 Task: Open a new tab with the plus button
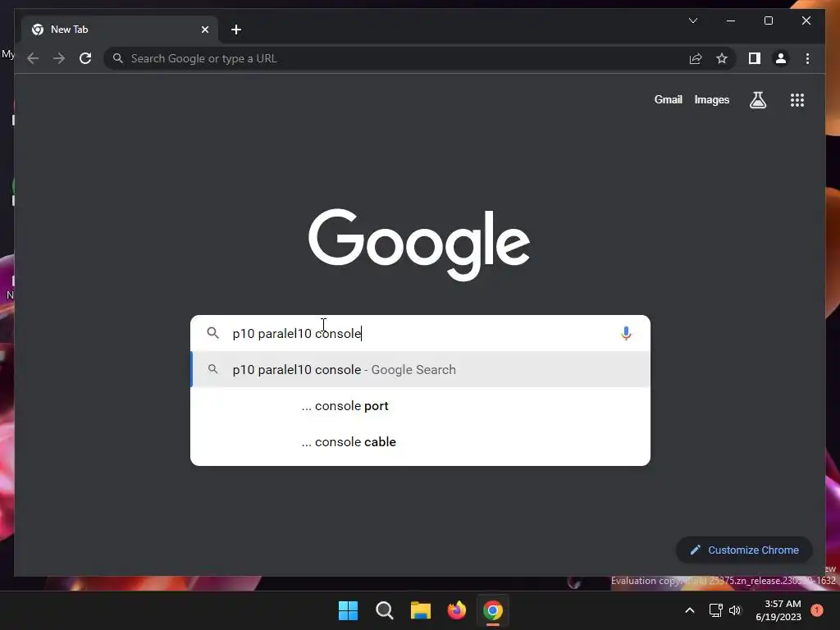tap(236, 30)
